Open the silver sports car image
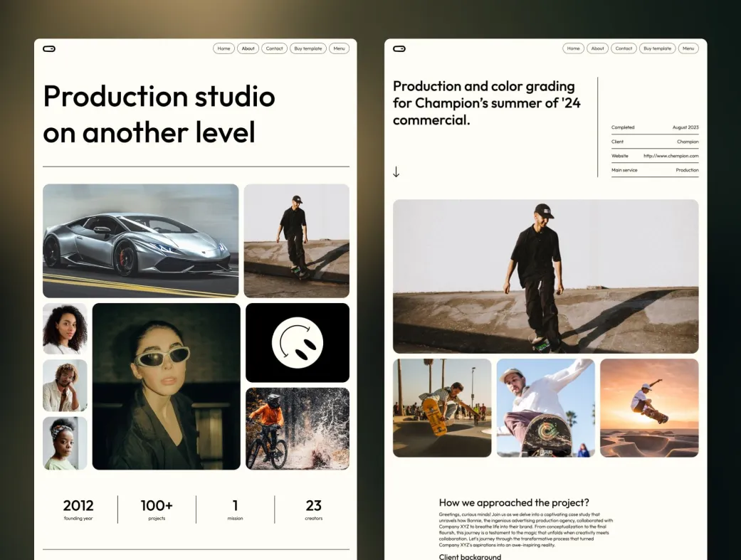The width and height of the screenshot is (741, 560). (140, 241)
